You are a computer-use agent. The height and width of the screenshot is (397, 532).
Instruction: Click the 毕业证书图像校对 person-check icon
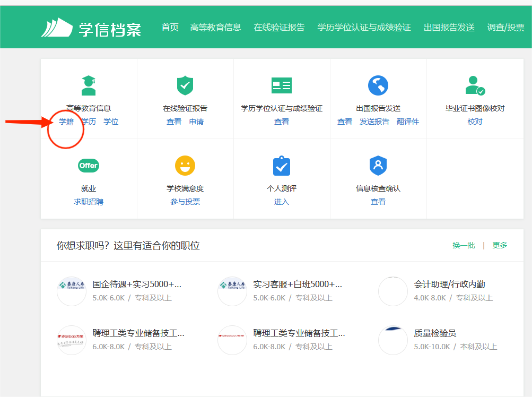475,85
